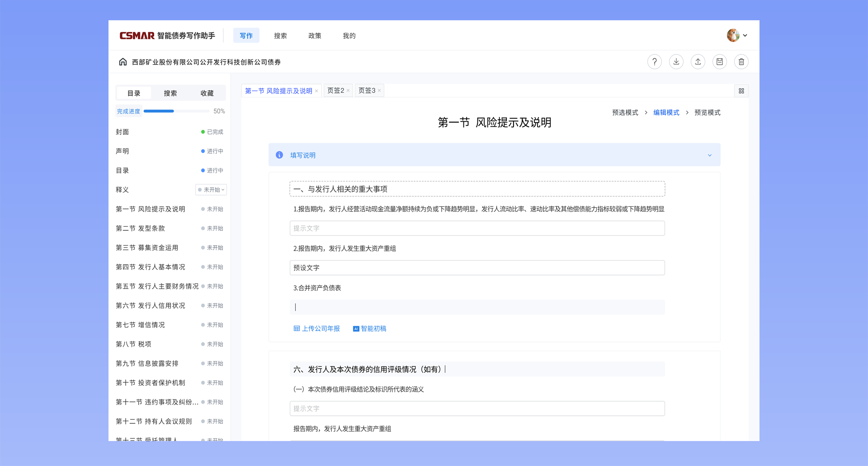Open account menu arrow next to avatar
This screenshot has height=466, width=868.
click(x=745, y=35)
